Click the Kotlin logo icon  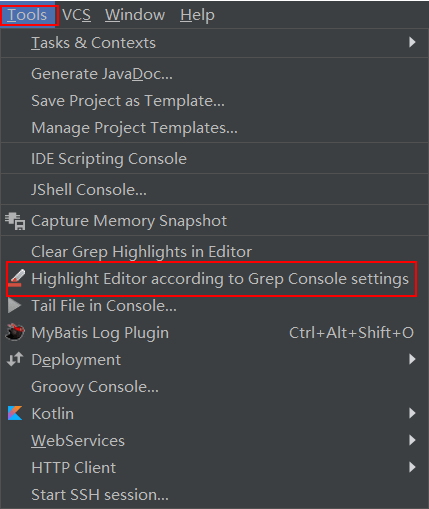pyautogui.click(x=15, y=413)
